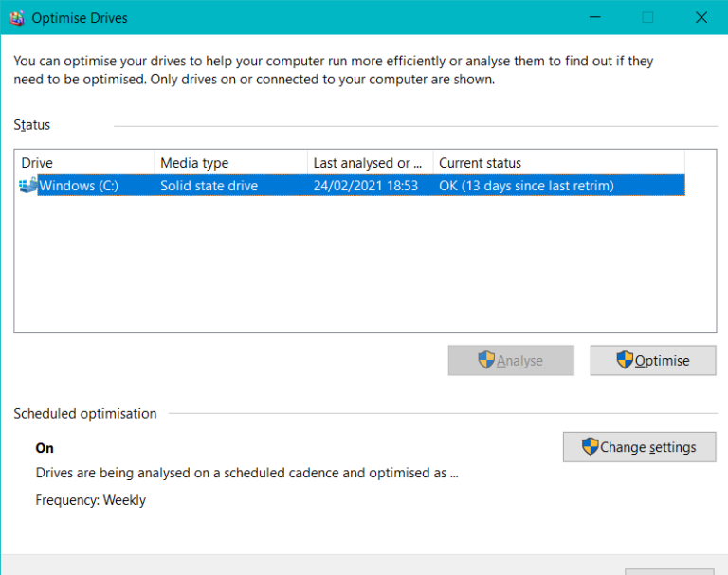The width and height of the screenshot is (728, 575).
Task: Click 'Drives are being analysed on a scheduled cadence' text
Action: pyautogui.click(x=247, y=473)
